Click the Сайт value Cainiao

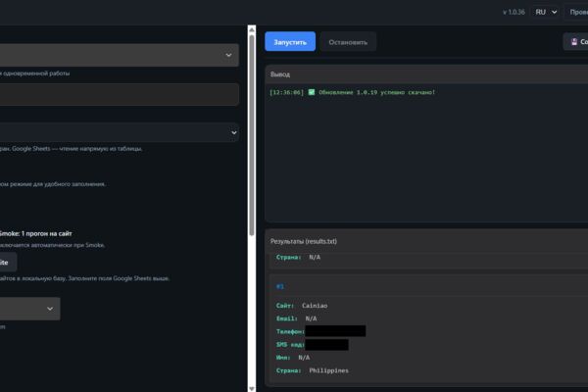tap(315, 306)
